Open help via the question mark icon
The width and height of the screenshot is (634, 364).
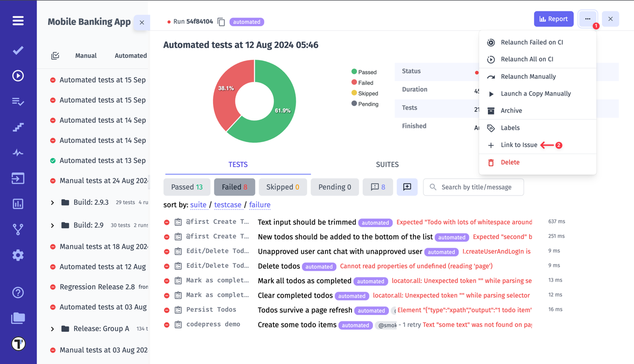point(18,292)
